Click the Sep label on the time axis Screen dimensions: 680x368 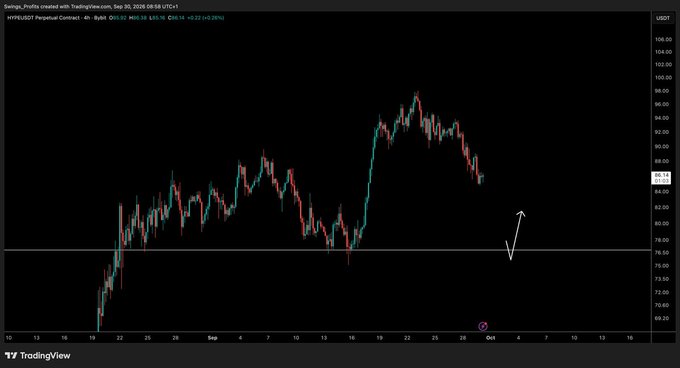(x=212, y=338)
